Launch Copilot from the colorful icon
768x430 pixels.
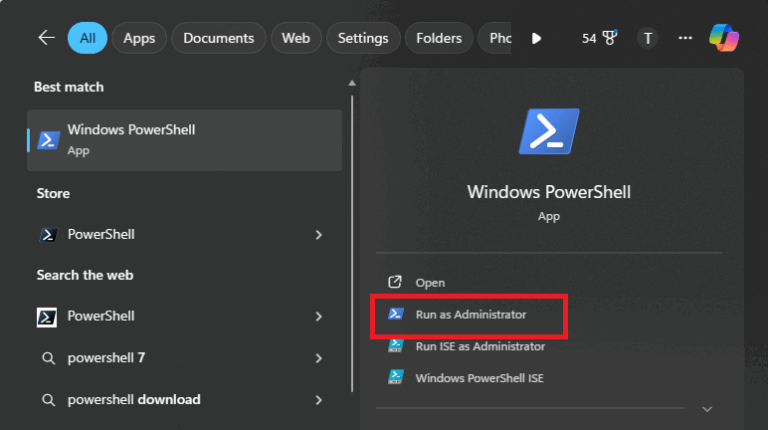click(724, 38)
